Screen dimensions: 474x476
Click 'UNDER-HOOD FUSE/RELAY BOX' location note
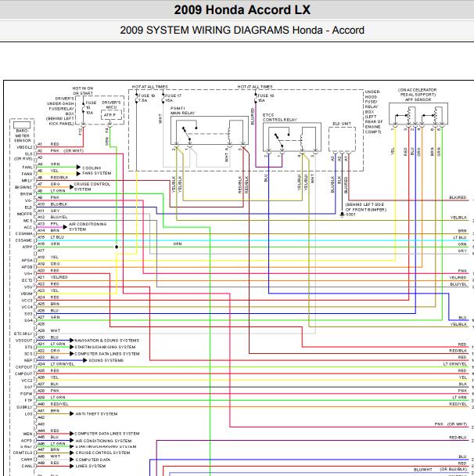point(374,112)
